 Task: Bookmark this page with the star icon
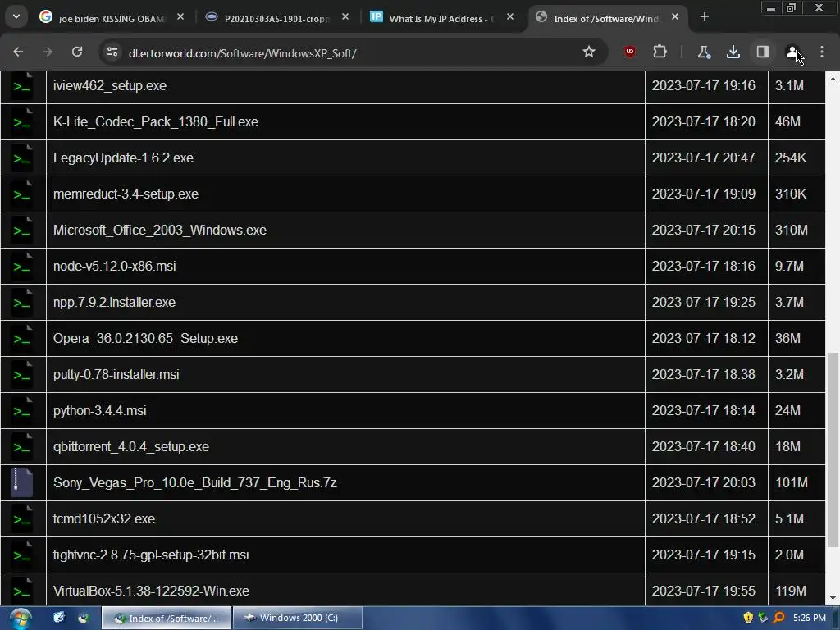click(x=589, y=52)
